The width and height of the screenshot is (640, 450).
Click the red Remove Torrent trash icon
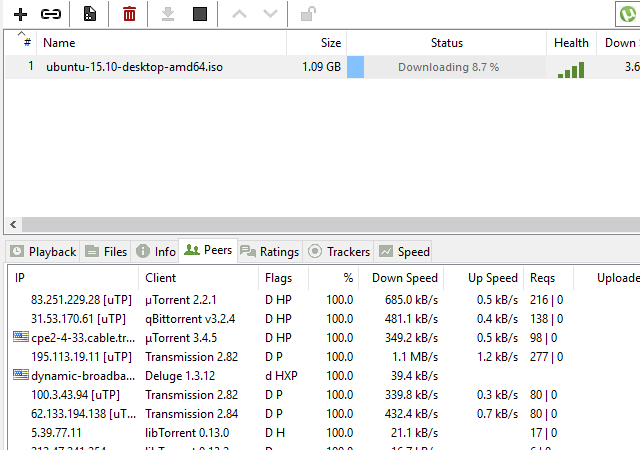pyautogui.click(x=129, y=14)
